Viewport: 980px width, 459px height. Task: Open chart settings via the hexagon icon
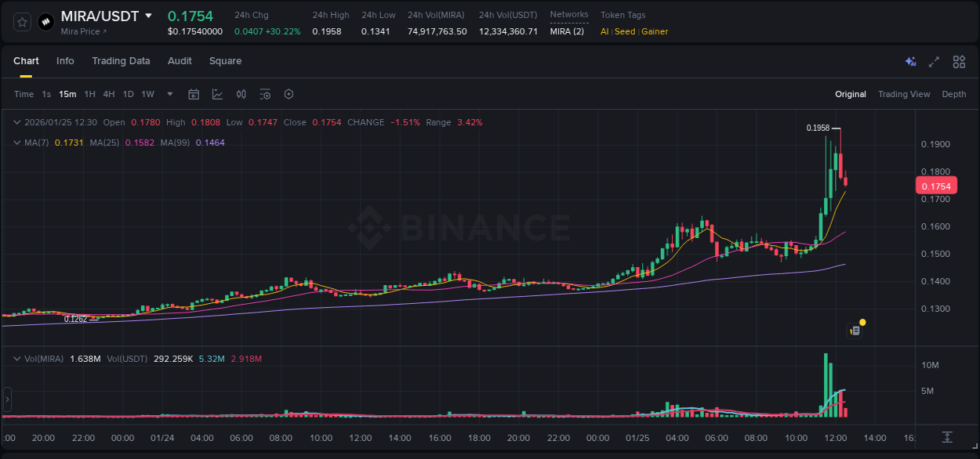pyautogui.click(x=289, y=94)
